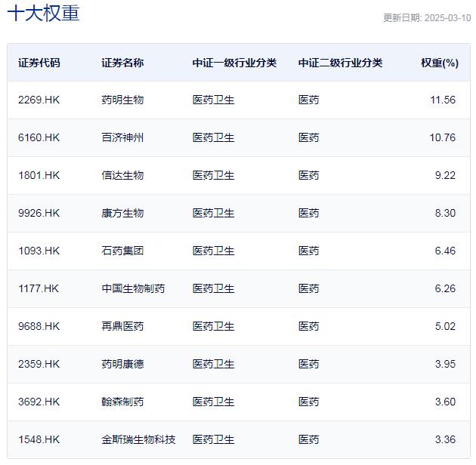Click stock code 1177.HK
The width and height of the screenshot is (476, 465).
tap(39, 288)
